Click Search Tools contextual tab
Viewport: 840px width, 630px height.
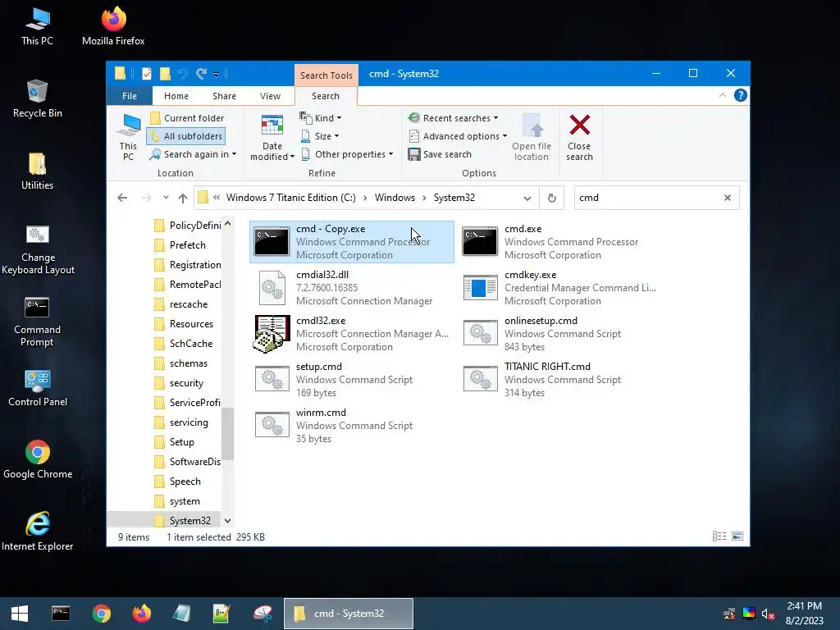pos(326,75)
